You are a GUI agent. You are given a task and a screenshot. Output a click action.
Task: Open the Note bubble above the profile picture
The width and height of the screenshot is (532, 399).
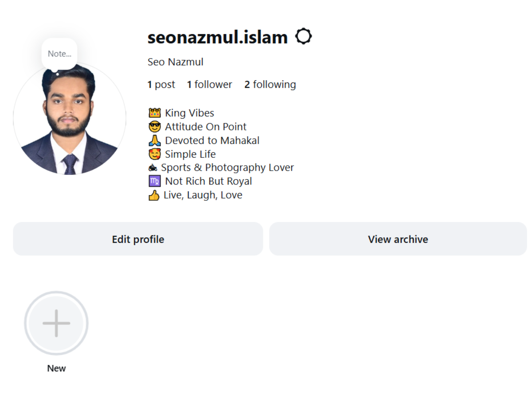point(59,53)
